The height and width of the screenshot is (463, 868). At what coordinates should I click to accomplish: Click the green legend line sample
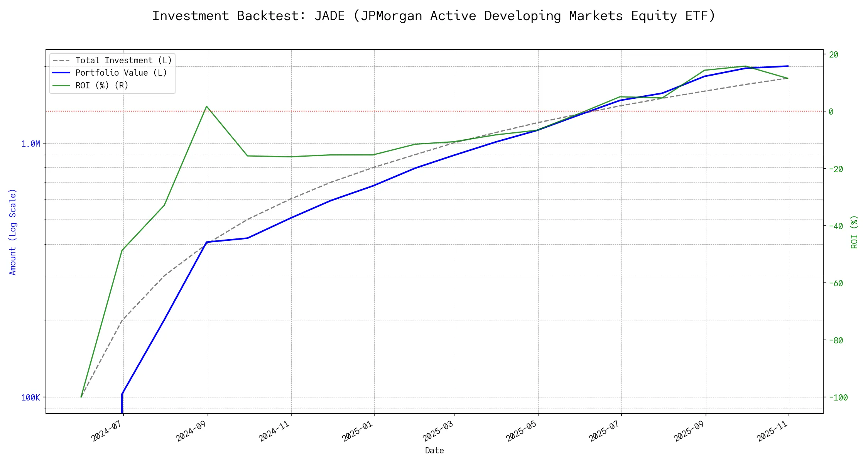coord(61,85)
